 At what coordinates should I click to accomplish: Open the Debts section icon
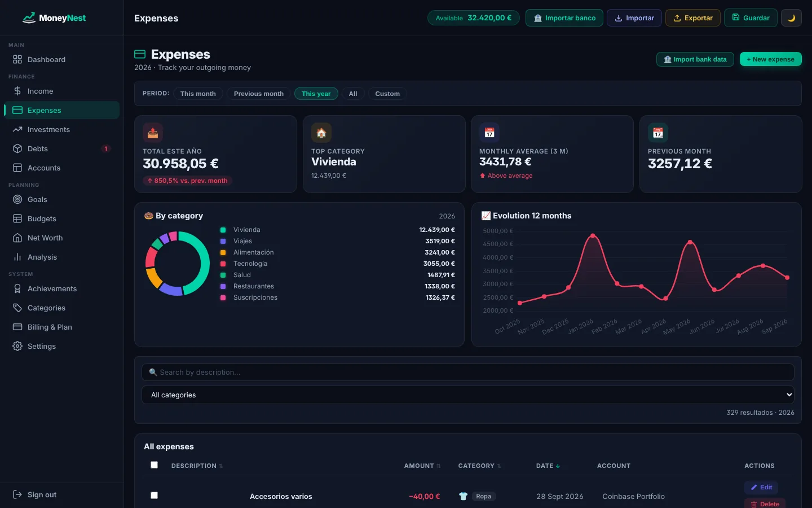[x=17, y=148]
